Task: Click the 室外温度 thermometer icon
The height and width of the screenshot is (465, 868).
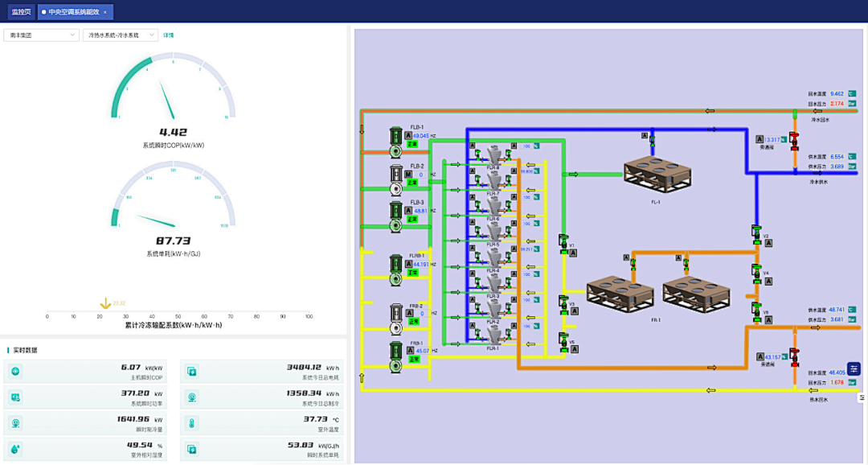Action: 192,423
